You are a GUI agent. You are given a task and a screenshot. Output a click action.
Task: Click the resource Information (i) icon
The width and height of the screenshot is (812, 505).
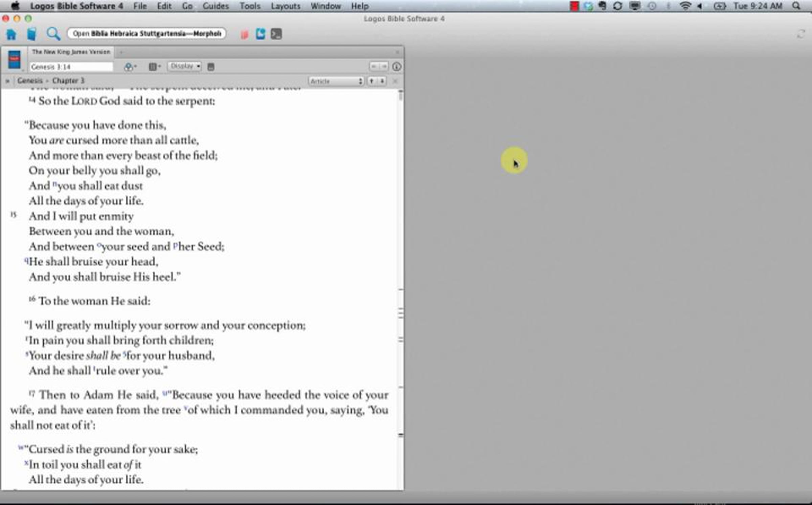[397, 67]
